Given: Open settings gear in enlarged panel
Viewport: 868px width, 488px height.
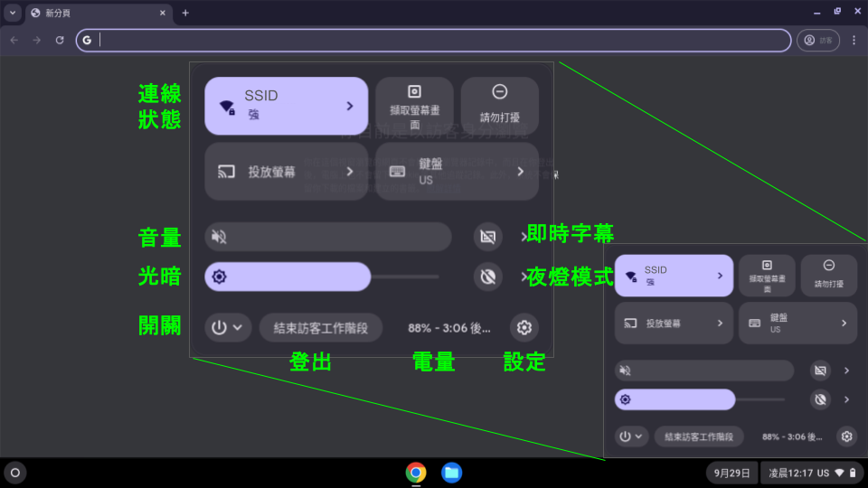Looking at the screenshot, I should [x=524, y=327].
